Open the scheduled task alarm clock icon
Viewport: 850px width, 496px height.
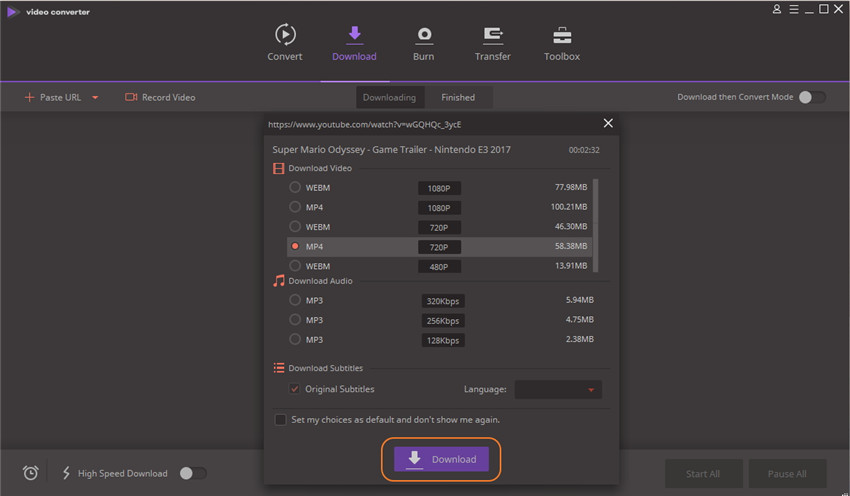[31, 473]
